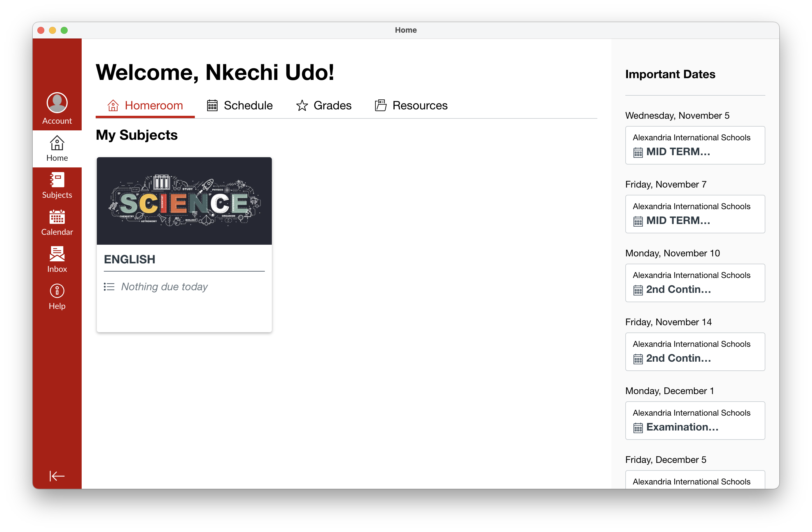
Task: Open the Inbox envelope icon
Action: click(57, 254)
